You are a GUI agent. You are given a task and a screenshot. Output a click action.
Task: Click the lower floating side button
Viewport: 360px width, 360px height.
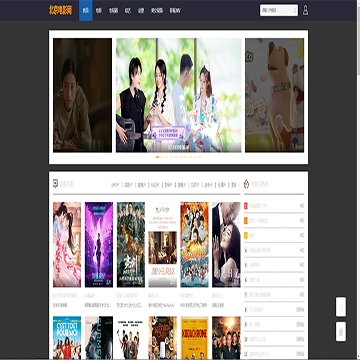click(341, 331)
